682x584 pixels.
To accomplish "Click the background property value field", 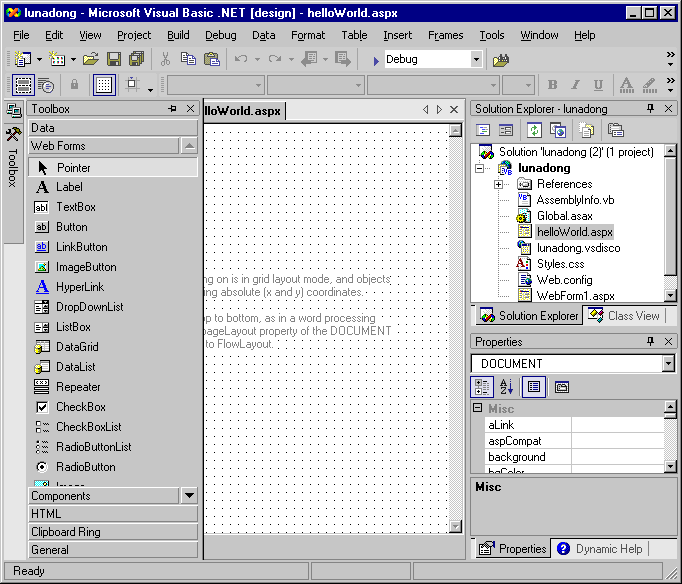I will (618, 457).
